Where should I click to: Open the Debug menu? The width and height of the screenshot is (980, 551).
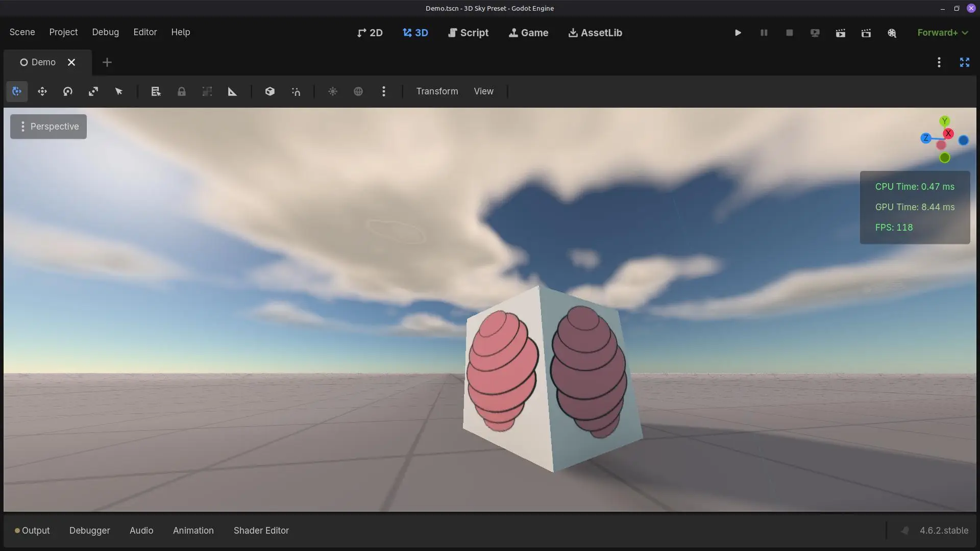point(105,32)
